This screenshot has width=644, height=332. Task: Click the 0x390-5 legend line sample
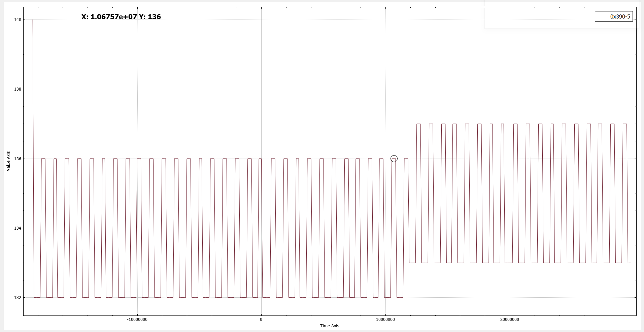(x=602, y=16)
